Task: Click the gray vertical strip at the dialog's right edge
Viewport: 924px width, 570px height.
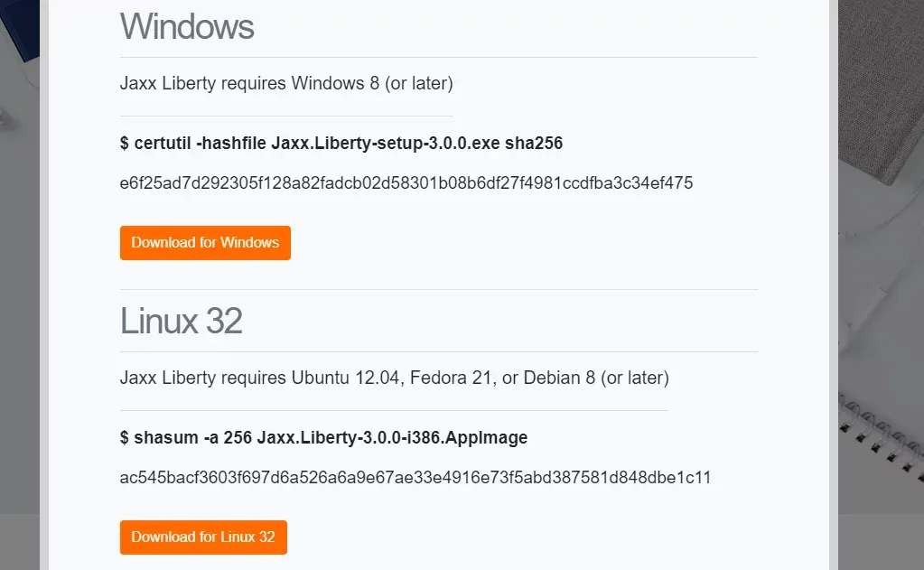Action: [x=834, y=283]
